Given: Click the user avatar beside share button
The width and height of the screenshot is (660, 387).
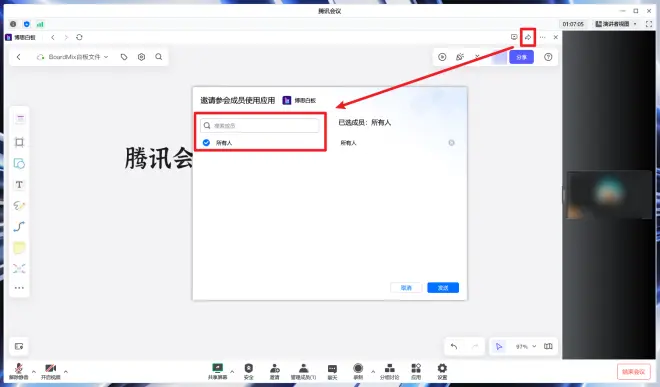Looking at the screenshot, I should point(499,57).
